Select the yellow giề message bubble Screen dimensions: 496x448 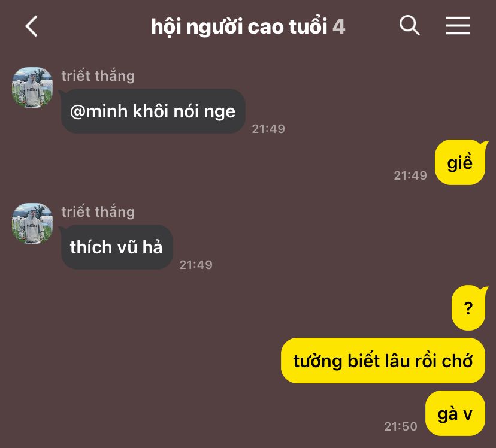(x=460, y=162)
